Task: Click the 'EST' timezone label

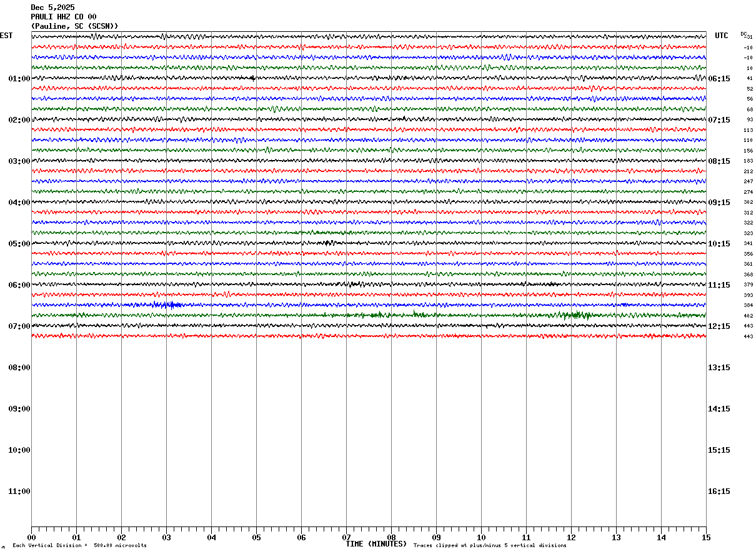Action: click(x=6, y=36)
